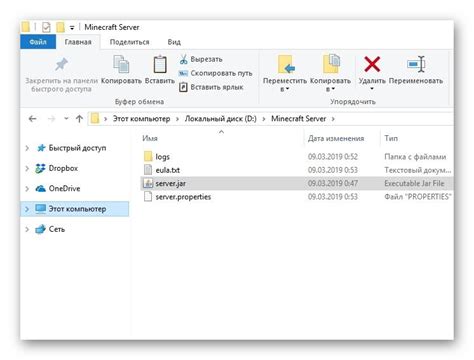Sort by Дата изменения column header
The height and width of the screenshot is (360, 474).
(336, 138)
